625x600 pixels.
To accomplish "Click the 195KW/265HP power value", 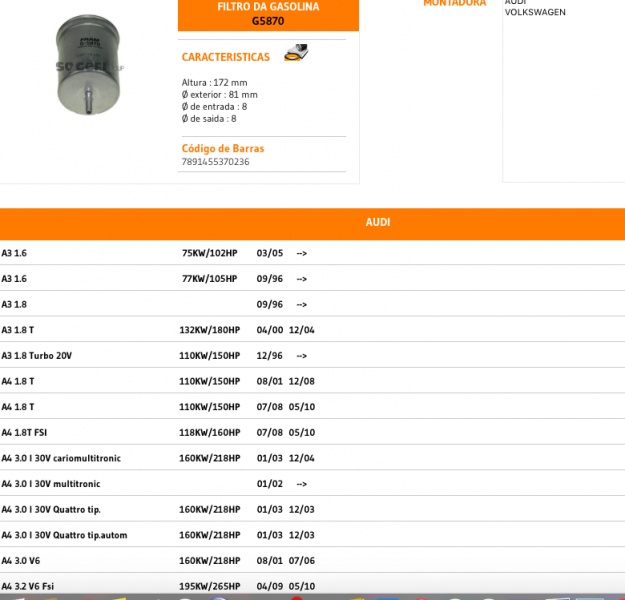I will pyautogui.click(x=210, y=586).
